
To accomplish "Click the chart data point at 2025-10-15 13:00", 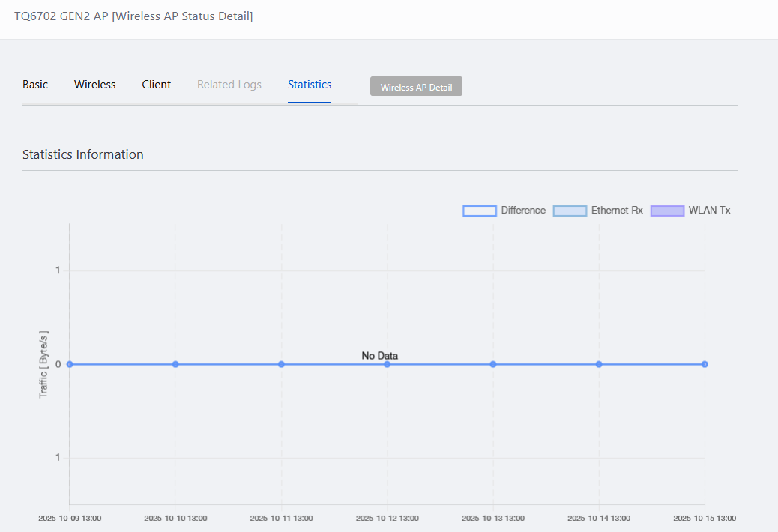I will tap(705, 364).
